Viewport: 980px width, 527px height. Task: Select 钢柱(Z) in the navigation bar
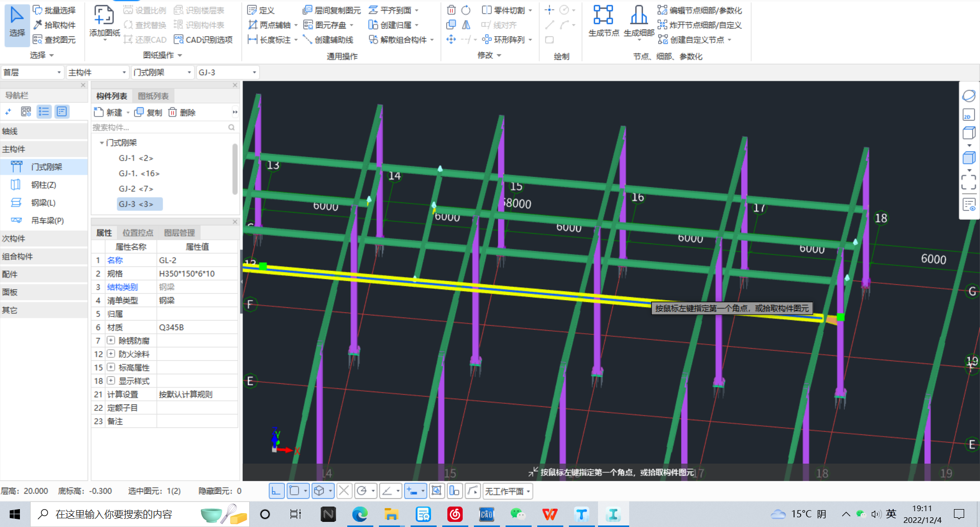(43, 185)
